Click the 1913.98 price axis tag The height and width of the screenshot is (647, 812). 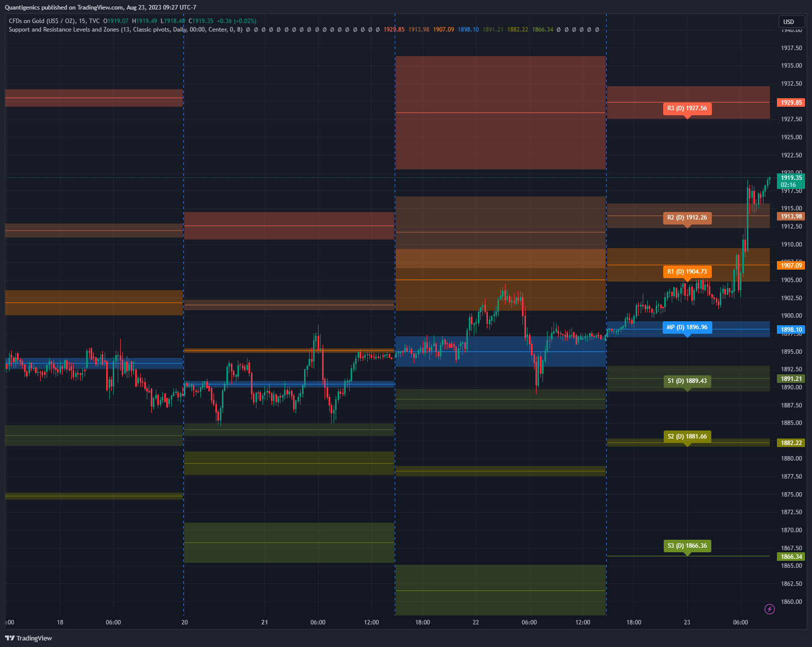click(791, 217)
